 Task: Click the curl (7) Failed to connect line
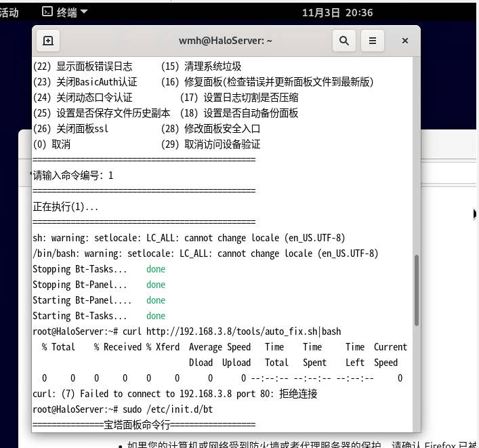click(175, 394)
